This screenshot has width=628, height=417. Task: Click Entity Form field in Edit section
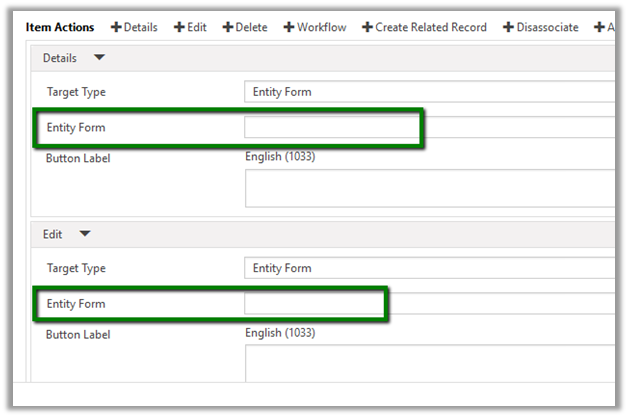pos(430,303)
